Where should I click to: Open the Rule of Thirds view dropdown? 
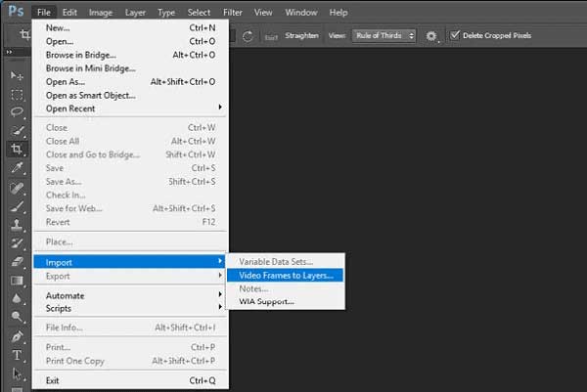(384, 35)
